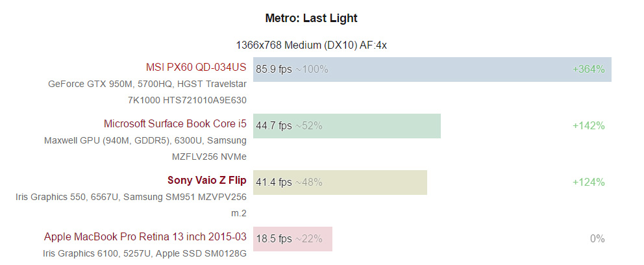Click the +124% difference value
644x265 pixels.
pyautogui.click(x=589, y=182)
